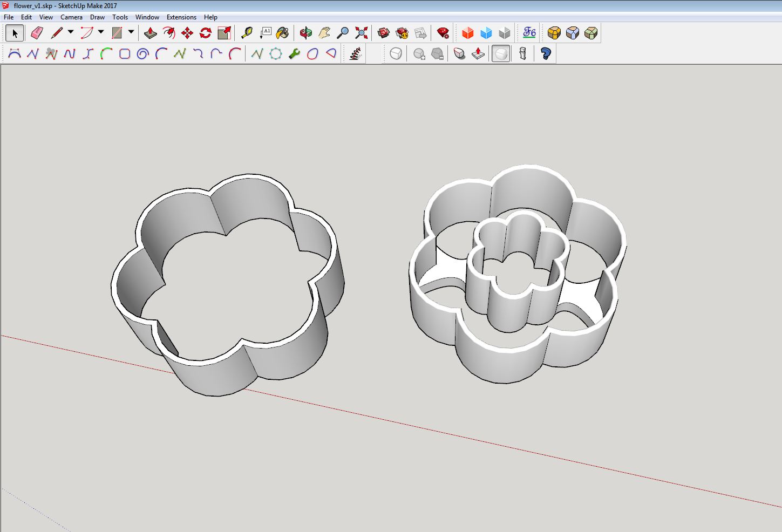This screenshot has width=782, height=532.
Task: Select the thick red arc tool
Action: click(x=235, y=54)
